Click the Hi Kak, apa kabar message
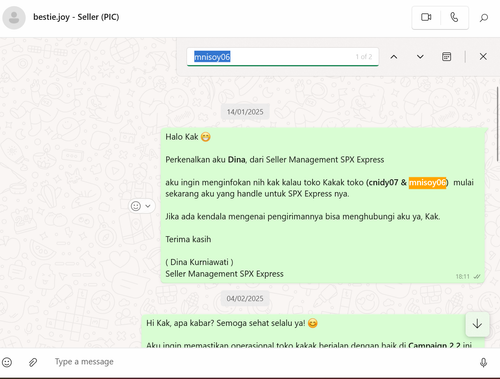 (x=232, y=323)
